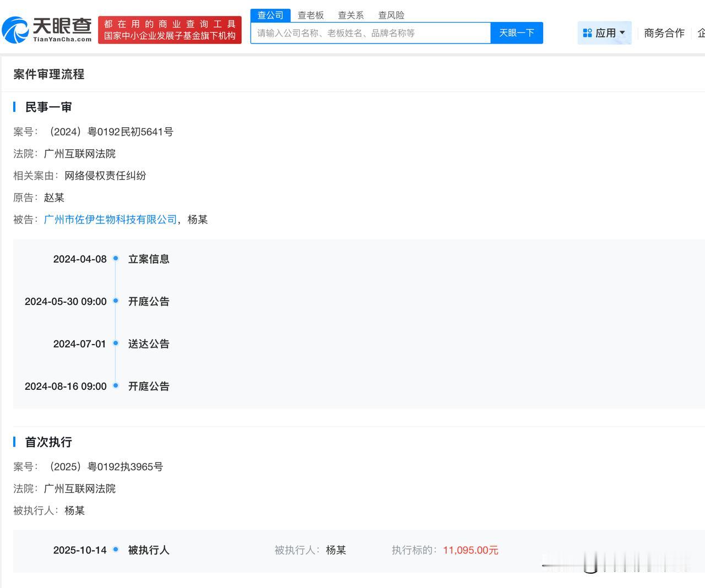Open the 商务合作 menu item
Viewport: 705px width, 588px height.
point(664,32)
